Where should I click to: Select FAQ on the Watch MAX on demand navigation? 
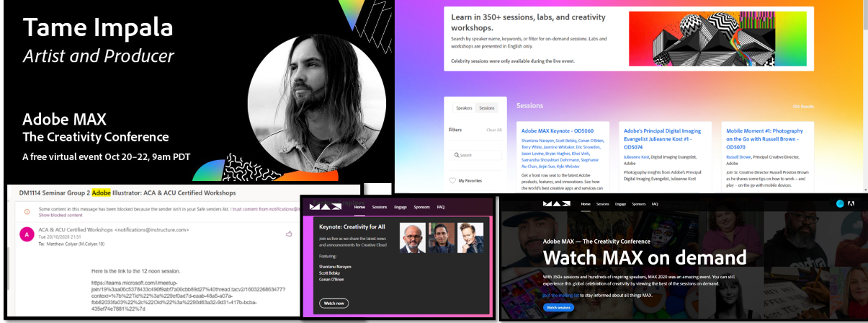655,204
